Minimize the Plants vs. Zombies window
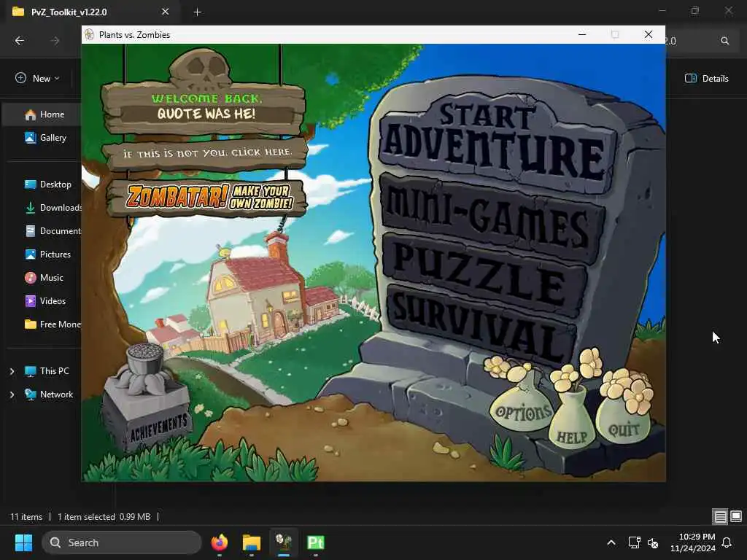747x560 pixels. pyautogui.click(x=582, y=34)
